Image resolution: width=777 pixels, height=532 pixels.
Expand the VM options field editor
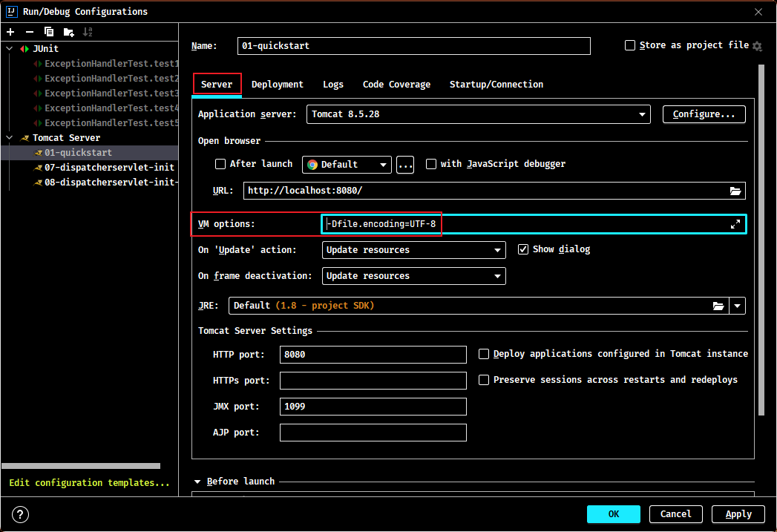coord(735,224)
